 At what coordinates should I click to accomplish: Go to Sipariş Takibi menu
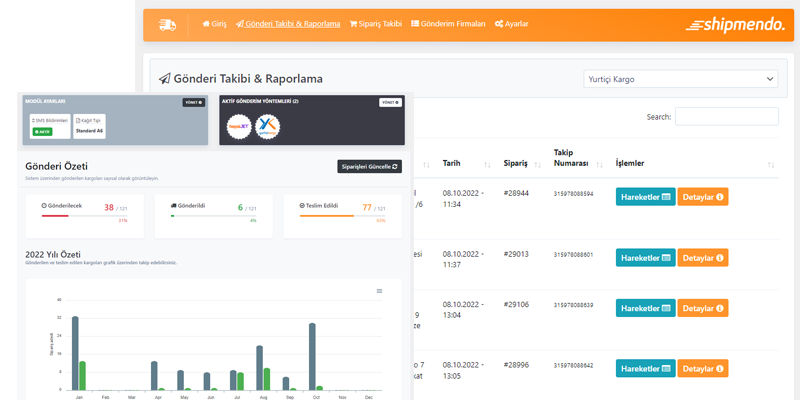tap(376, 24)
